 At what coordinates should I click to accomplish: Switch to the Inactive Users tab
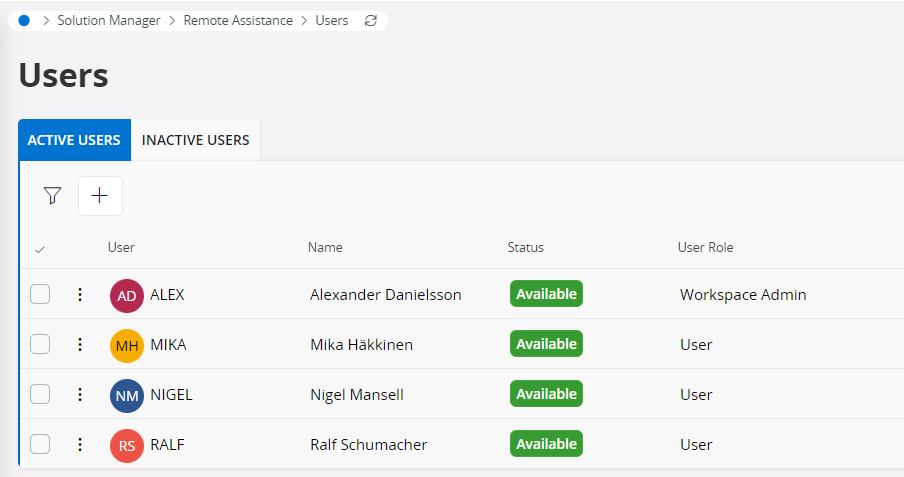196,140
